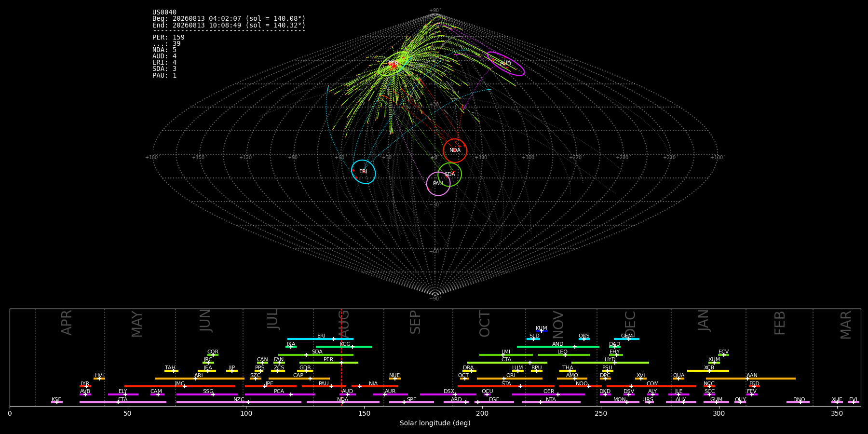This screenshot has height=434, width=868.
Task: Click the GEM shower bar in timeline
Action: pos(626,339)
